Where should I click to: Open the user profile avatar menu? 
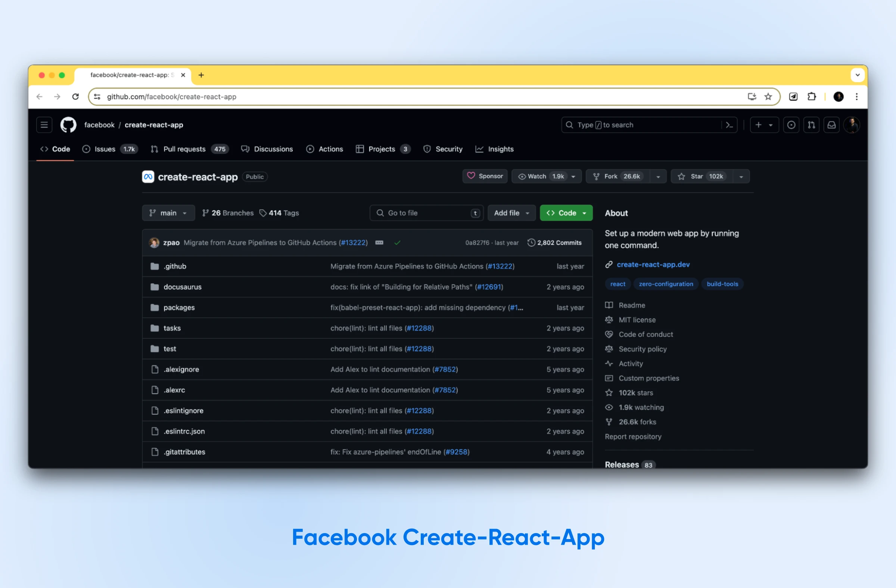[x=852, y=125]
